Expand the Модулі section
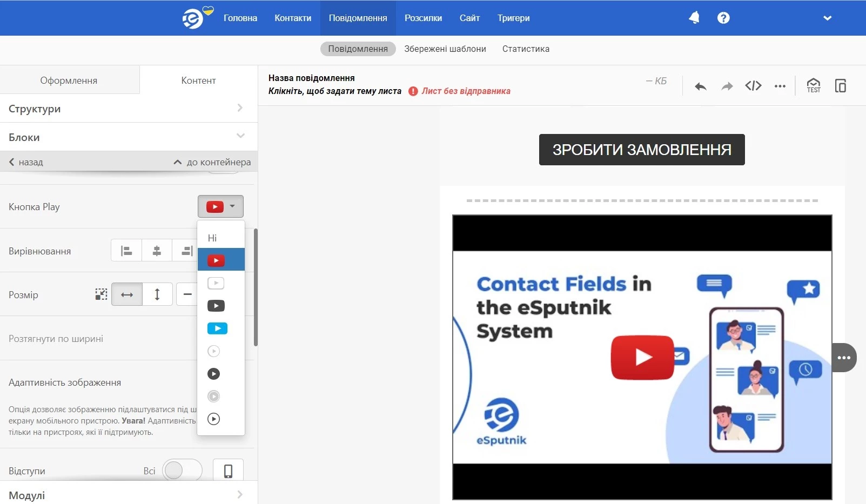The width and height of the screenshot is (866, 504). click(129, 495)
